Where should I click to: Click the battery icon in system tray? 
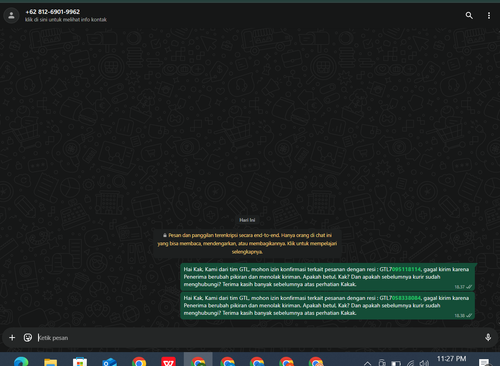396,363
